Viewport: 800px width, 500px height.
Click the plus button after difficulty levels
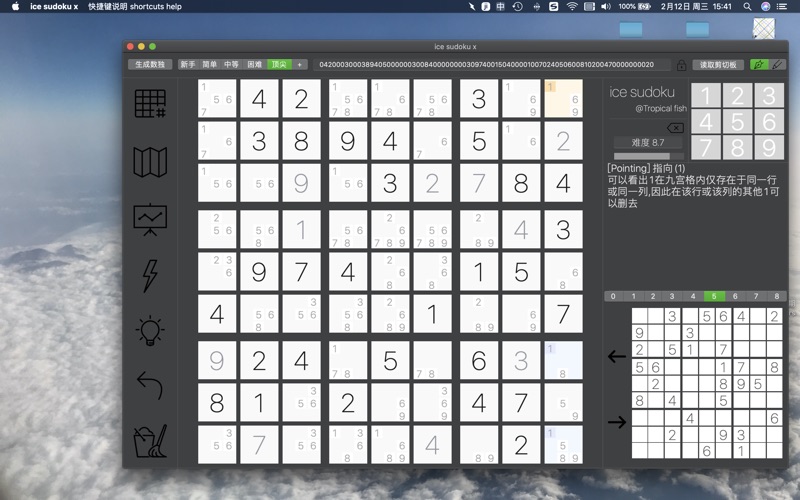click(299, 64)
